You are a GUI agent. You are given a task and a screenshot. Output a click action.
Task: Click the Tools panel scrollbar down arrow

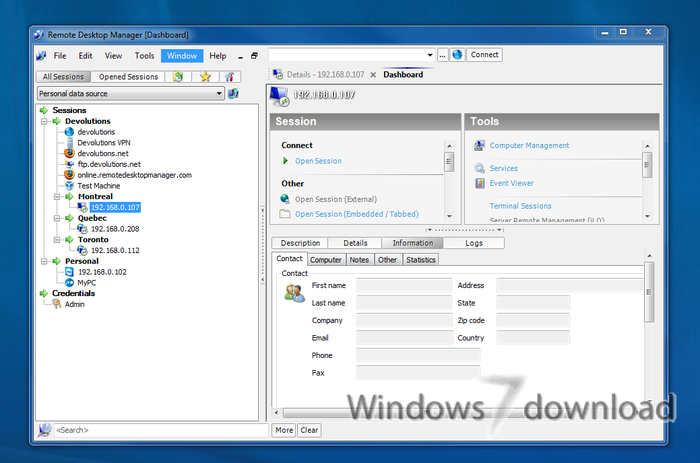coord(647,216)
